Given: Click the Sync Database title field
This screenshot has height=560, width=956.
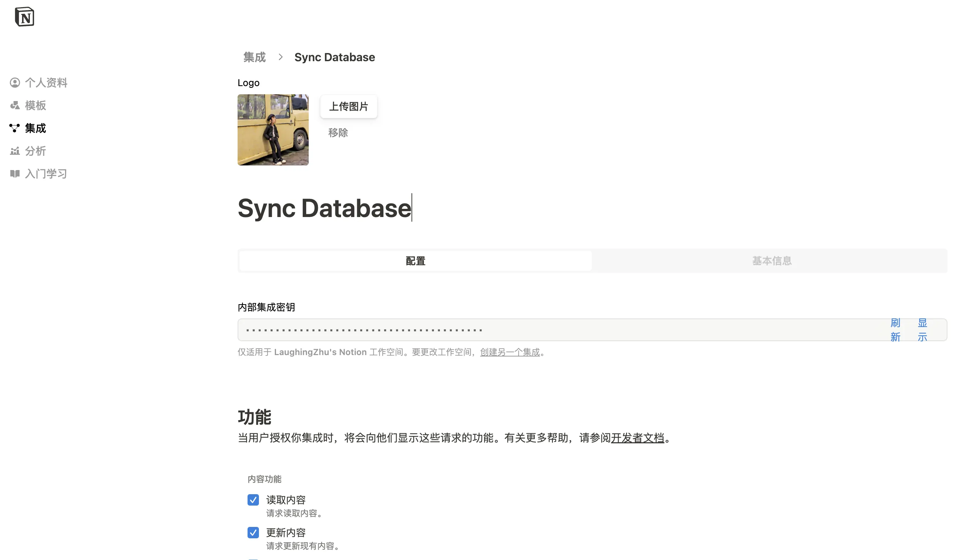Looking at the screenshot, I should click(x=324, y=208).
